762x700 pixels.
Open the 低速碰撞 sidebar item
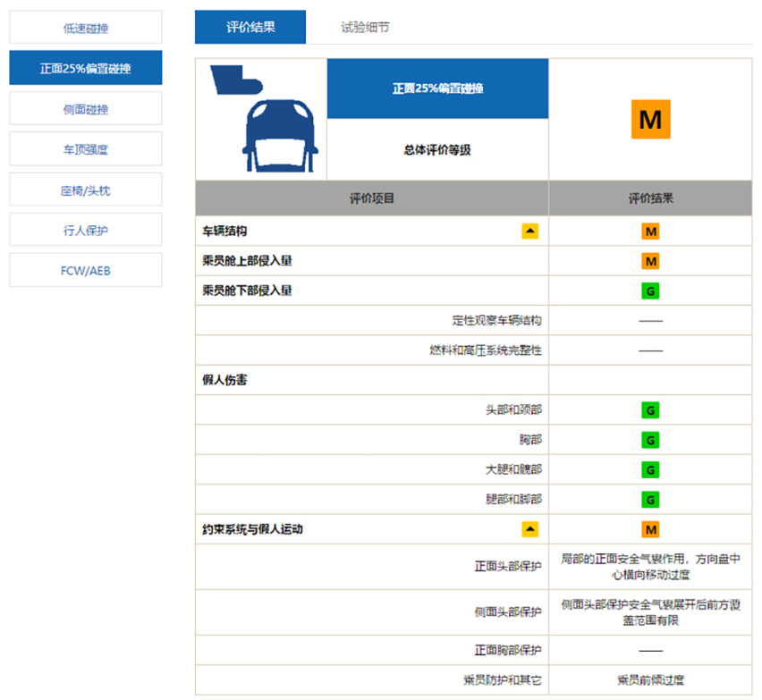tap(86, 28)
